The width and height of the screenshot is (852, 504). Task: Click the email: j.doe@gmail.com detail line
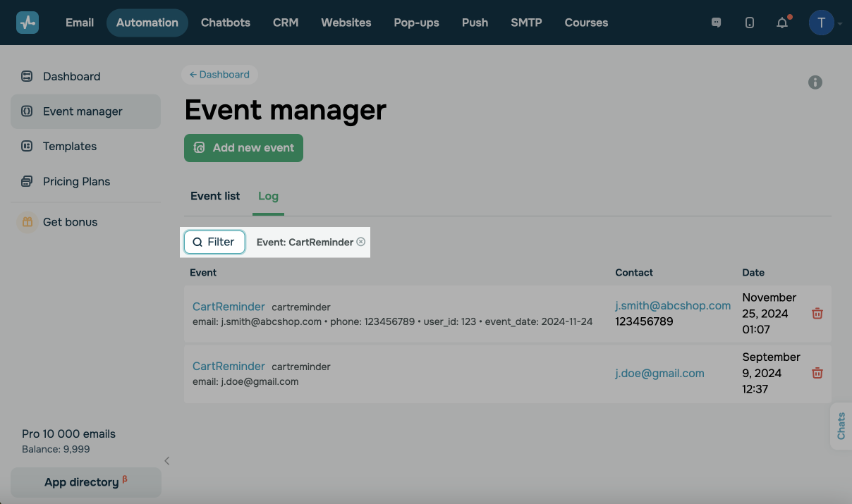pyautogui.click(x=245, y=382)
